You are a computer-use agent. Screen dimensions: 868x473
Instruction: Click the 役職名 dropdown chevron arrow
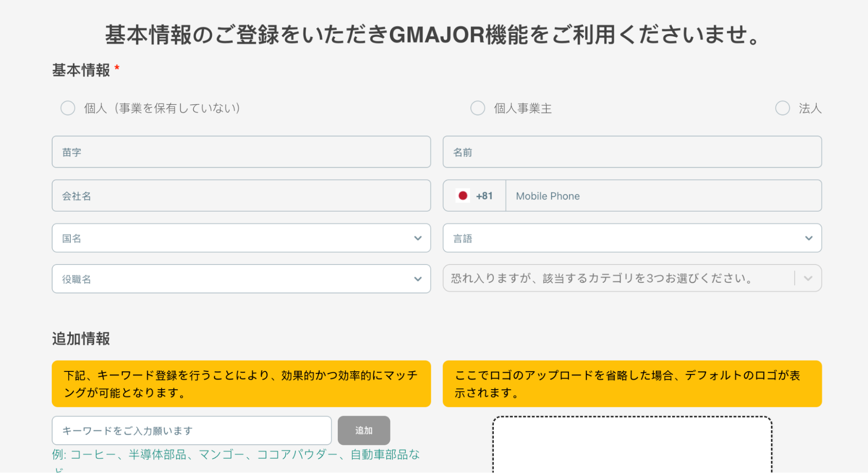point(418,279)
